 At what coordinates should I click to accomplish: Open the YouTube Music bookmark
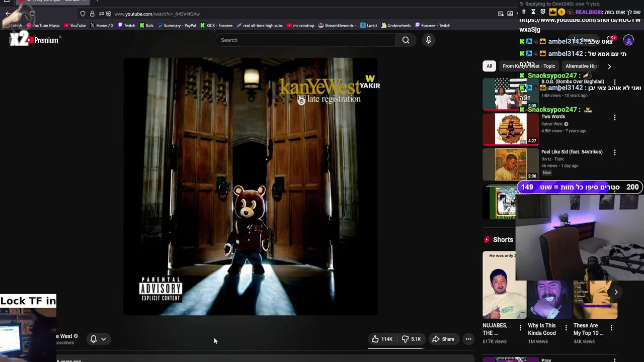pos(44,25)
